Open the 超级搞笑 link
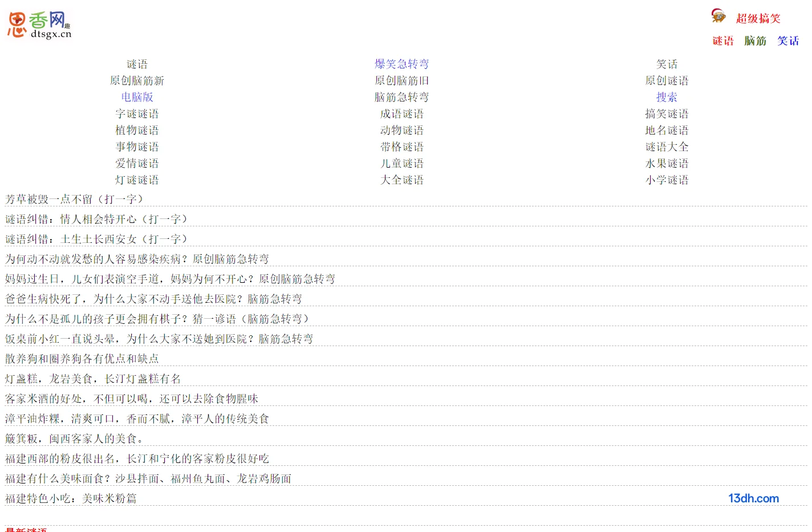Image resolution: width=812 pixels, height=532 pixels. tap(758, 19)
